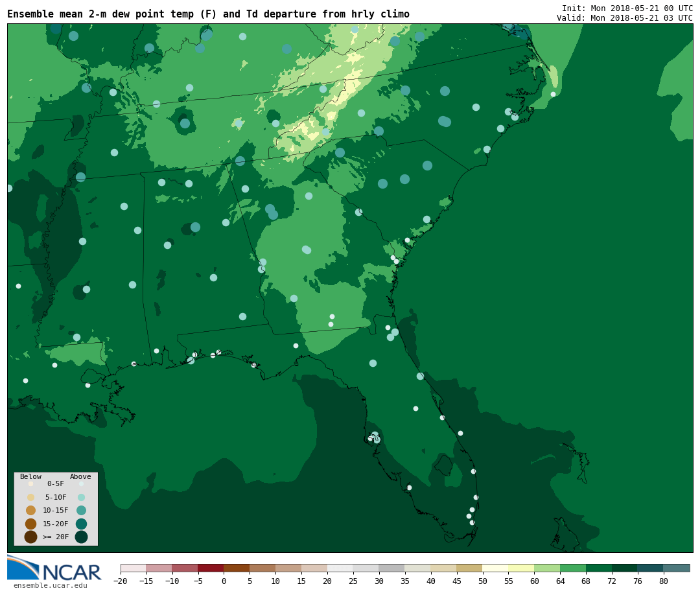
Task: Pick the color bar segment between 68 and 72
Action: tap(600, 568)
